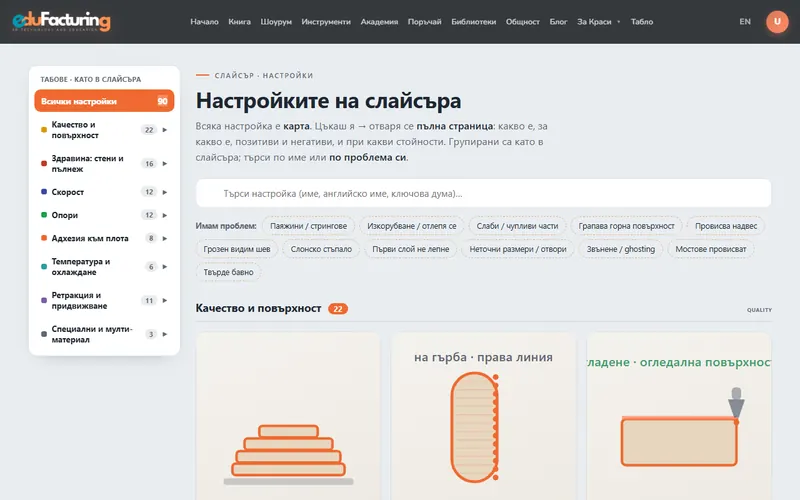Select Всички настройки tab
The image size is (800, 500).
coord(104,101)
